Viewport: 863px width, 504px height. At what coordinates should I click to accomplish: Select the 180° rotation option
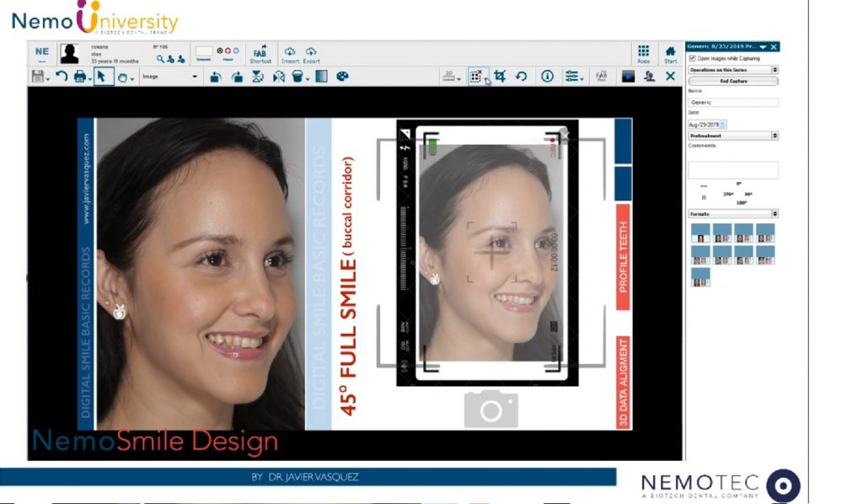742,203
